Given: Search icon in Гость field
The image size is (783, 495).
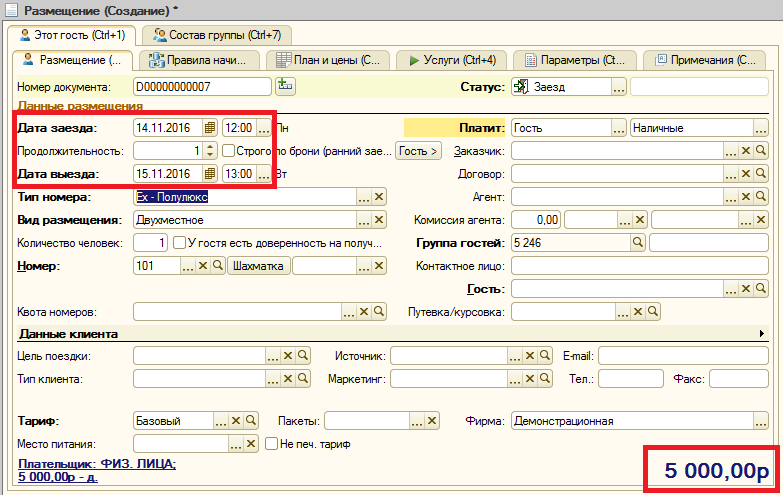Looking at the screenshot, I should [x=761, y=289].
